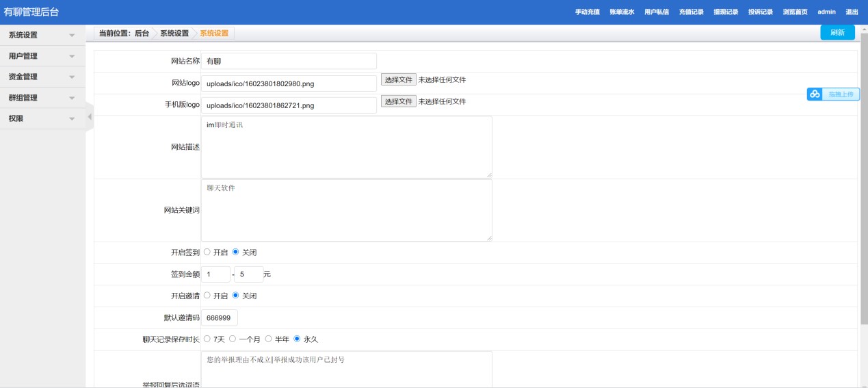Click 选择文件 for 网站logo
The height and width of the screenshot is (388, 868).
pos(398,80)
